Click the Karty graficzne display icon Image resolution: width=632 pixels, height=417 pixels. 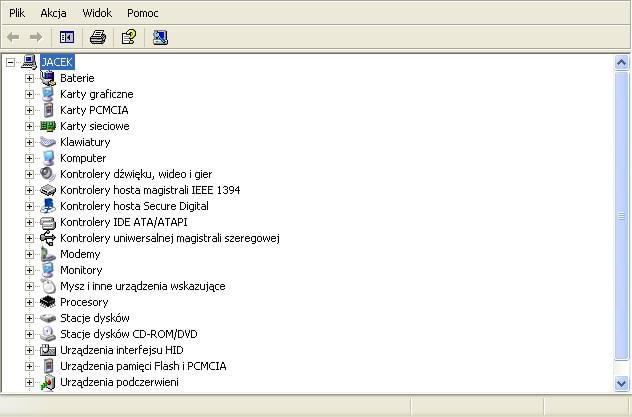click(x=48, y=94)
